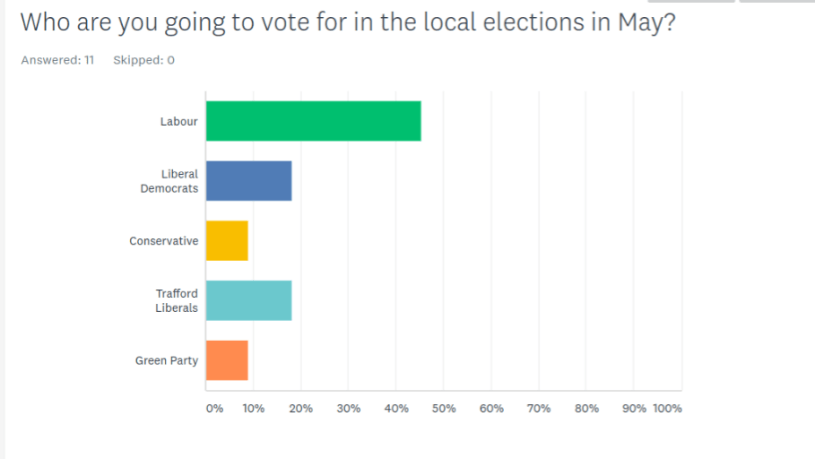This screenshot has width=815, height=459.
Task: Click the survey question title text
Action: coord(347,21)
